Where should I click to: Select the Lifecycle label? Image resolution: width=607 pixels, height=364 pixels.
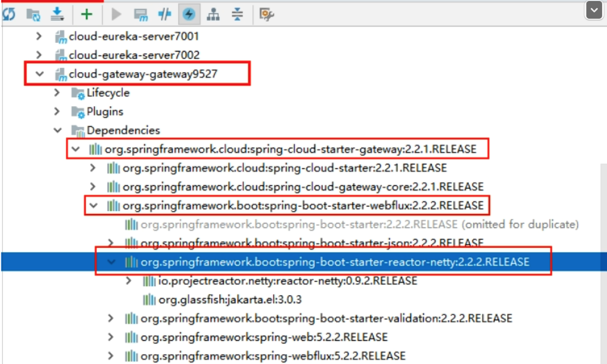[x=108, y=92]
